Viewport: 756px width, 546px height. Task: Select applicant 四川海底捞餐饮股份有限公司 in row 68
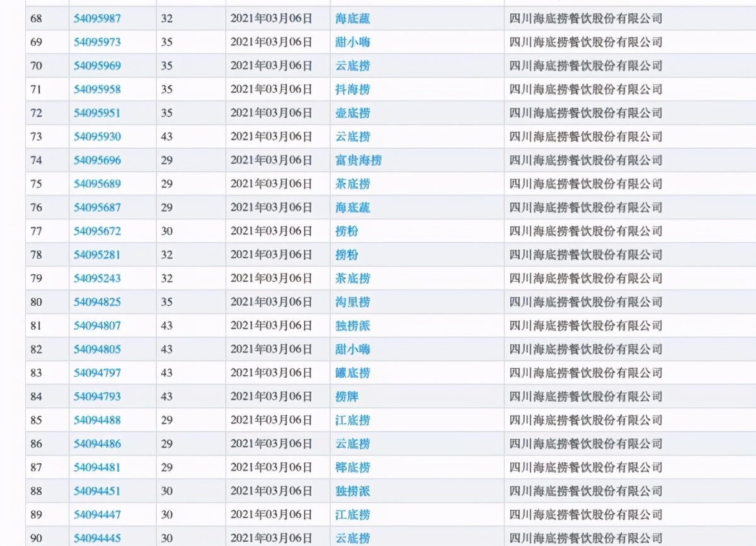(x=586, y=19)
